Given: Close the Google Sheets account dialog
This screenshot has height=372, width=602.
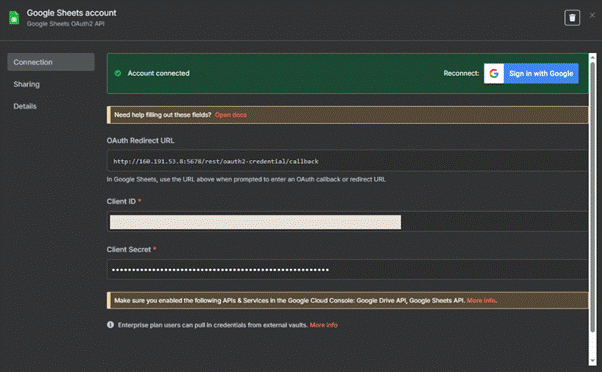Looking at the screenshot, I should coord(592,15).
